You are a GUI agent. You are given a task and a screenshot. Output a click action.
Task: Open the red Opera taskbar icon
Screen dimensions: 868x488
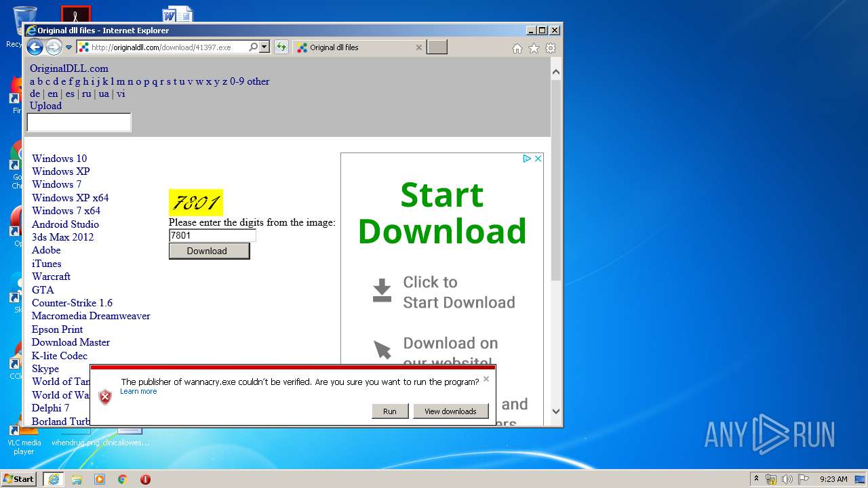tap(145, 479)
